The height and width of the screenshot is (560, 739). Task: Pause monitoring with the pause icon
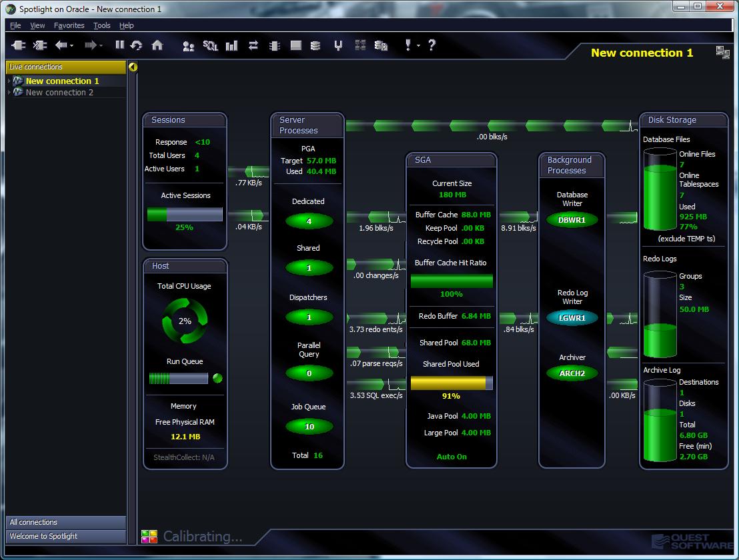[119, 45]
